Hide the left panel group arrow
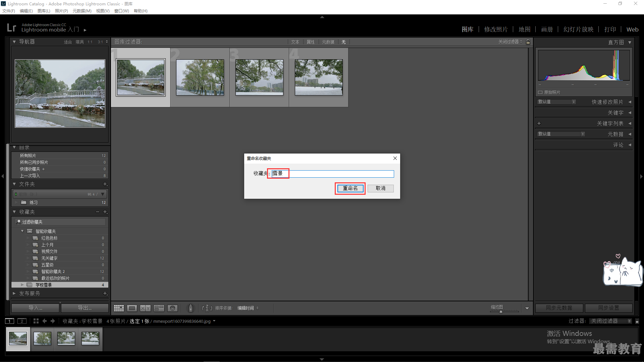Image resolution: width=644 pixels, height=362 pixels. point(2,176)
